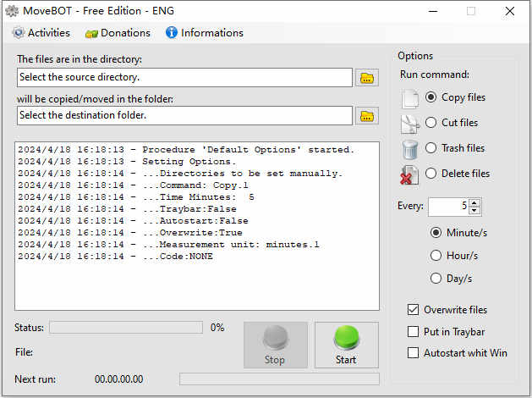Open the Donations menu
This screenshot has height=398, width=532.
pyautogui.click(x=118, y=33)
